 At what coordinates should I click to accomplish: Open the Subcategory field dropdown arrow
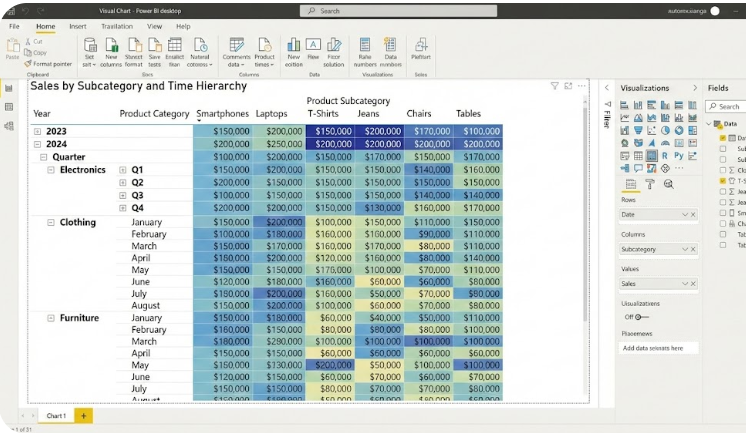(685, 249)
